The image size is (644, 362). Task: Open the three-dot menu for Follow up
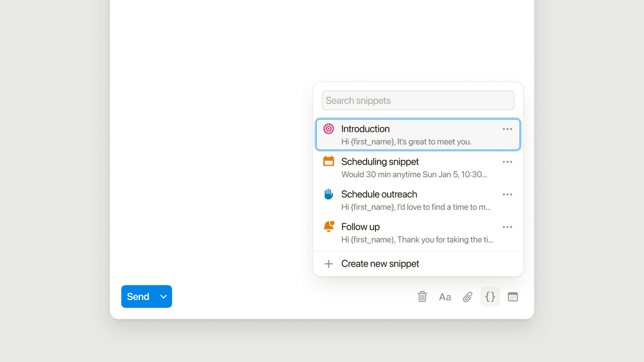point(507,227)
